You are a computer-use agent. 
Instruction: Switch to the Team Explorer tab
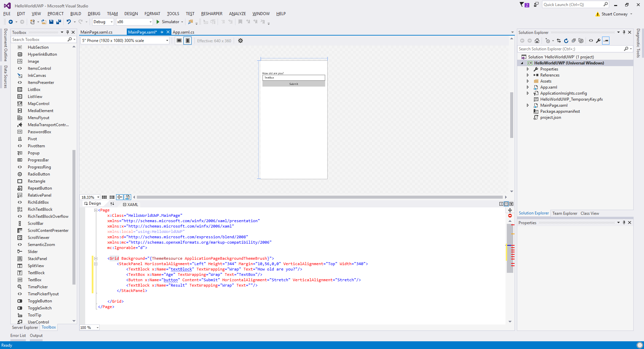pos(565,213)
